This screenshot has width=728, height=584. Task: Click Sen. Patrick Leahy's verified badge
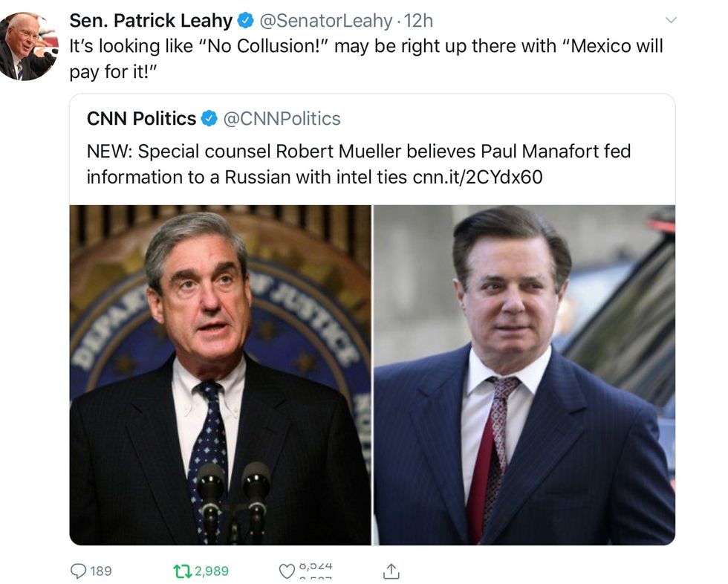click(245, 20)
